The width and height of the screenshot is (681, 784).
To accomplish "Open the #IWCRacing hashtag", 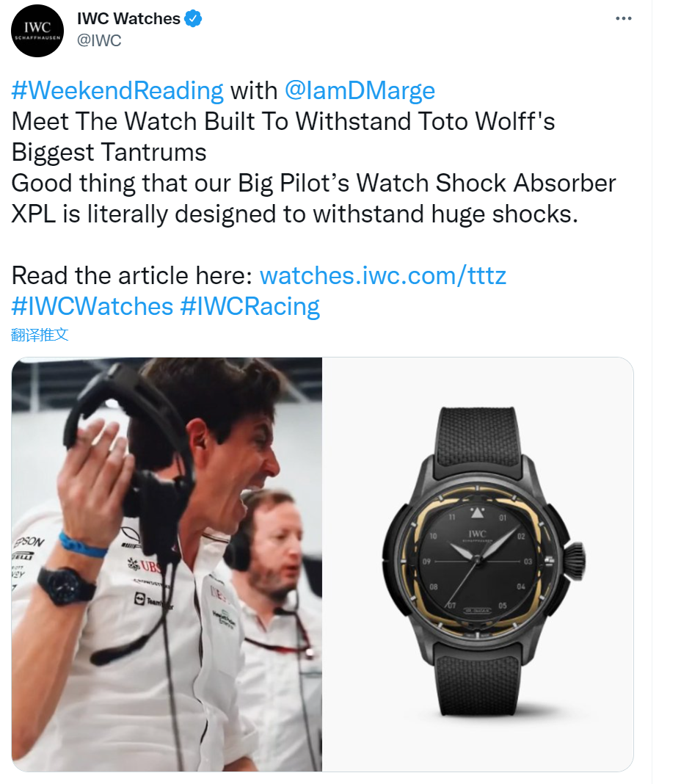I will pyautogui.click(x=250, y=307).
